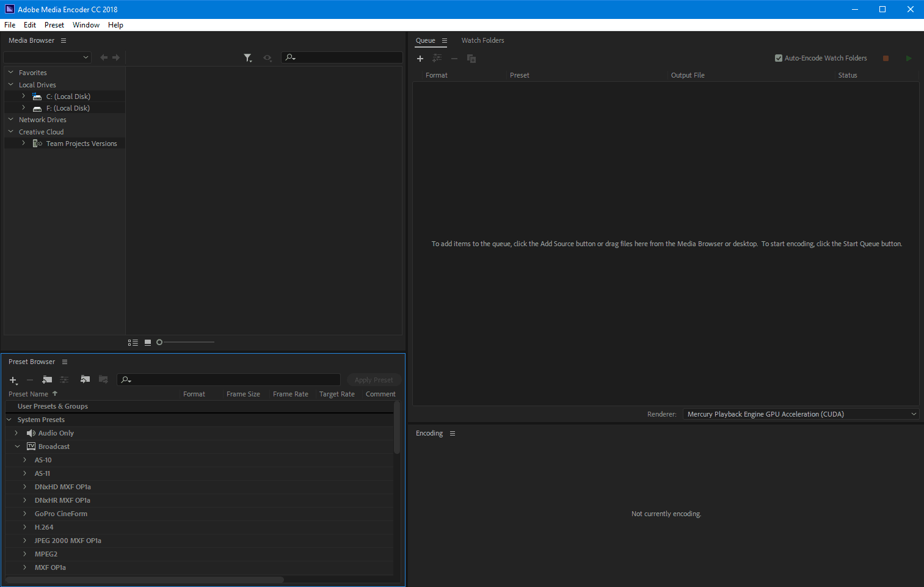Open the Help menu
The width and height of the screenshot is (924, 587).
[115, 25]
